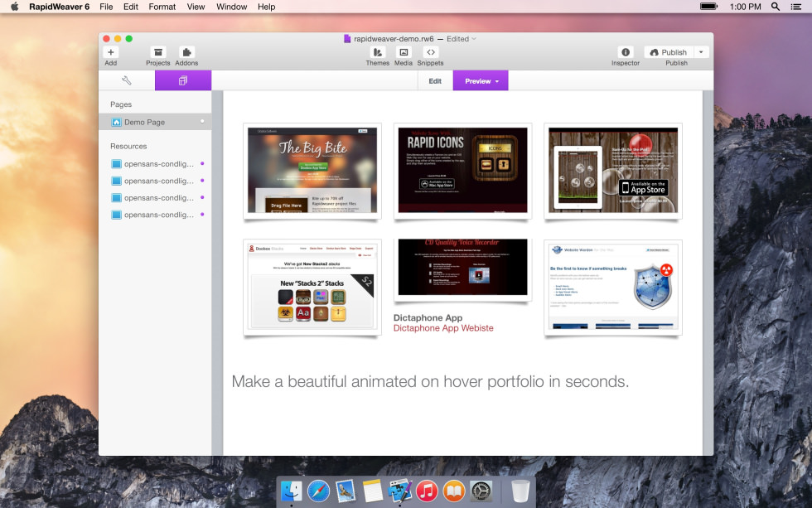Open the Window menu
This screenshot has width=812, height=508.
(231, 7)
